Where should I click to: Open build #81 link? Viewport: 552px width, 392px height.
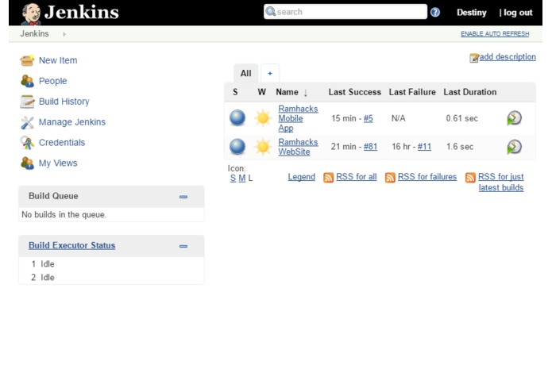[x=370, y=147]
